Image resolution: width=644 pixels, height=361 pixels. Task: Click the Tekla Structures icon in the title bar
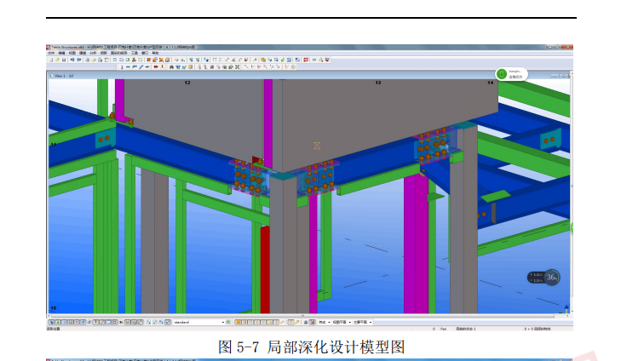click(49, 48)
